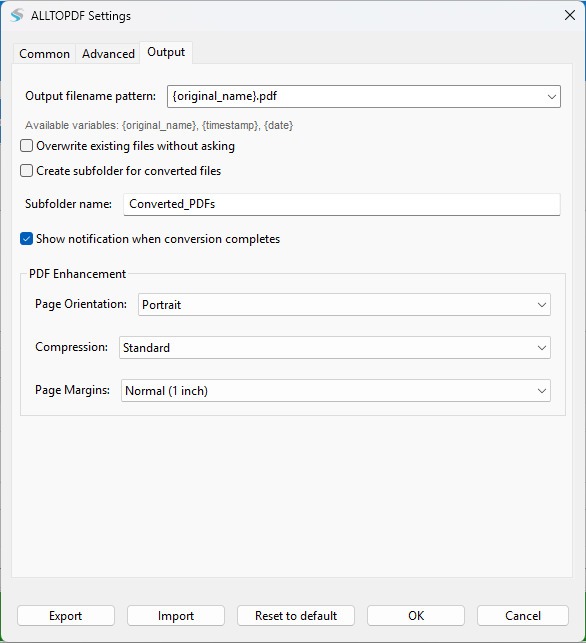Switch to the Advanced tab
Viewport: 586px width, 643px height.
tap(108, 54)
